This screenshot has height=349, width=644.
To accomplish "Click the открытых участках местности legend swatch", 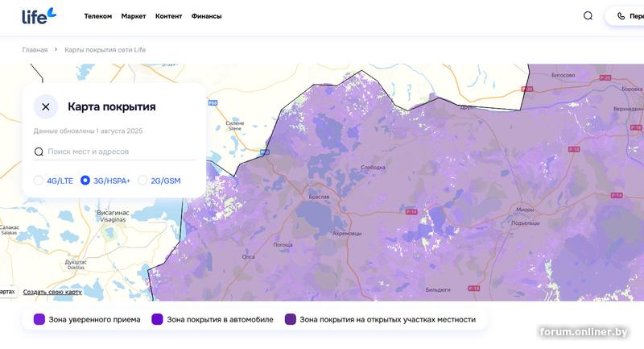I will (291, 319).
